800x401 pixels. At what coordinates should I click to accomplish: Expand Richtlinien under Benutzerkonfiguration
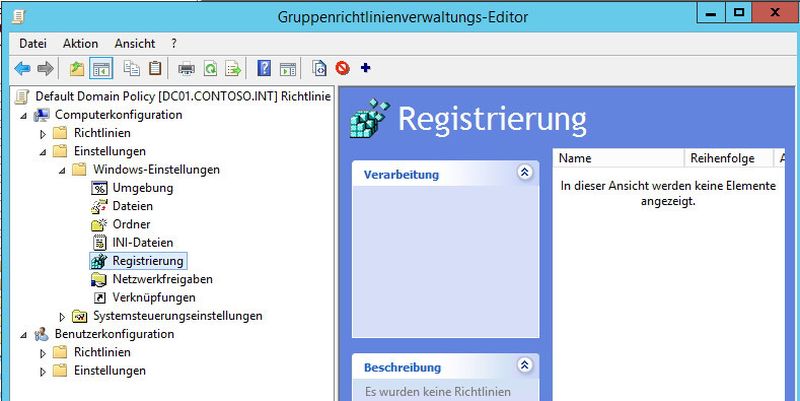point(43,354)
